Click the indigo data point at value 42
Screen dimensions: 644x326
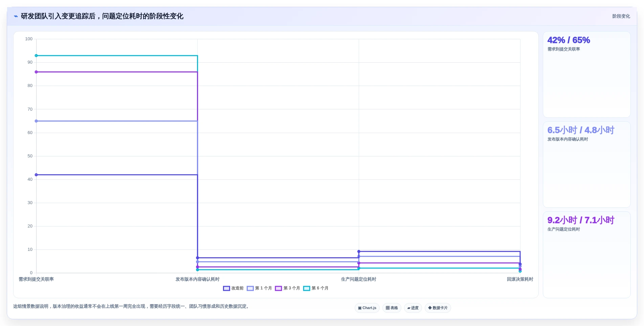pyautogui.click(x=36, y=175)
